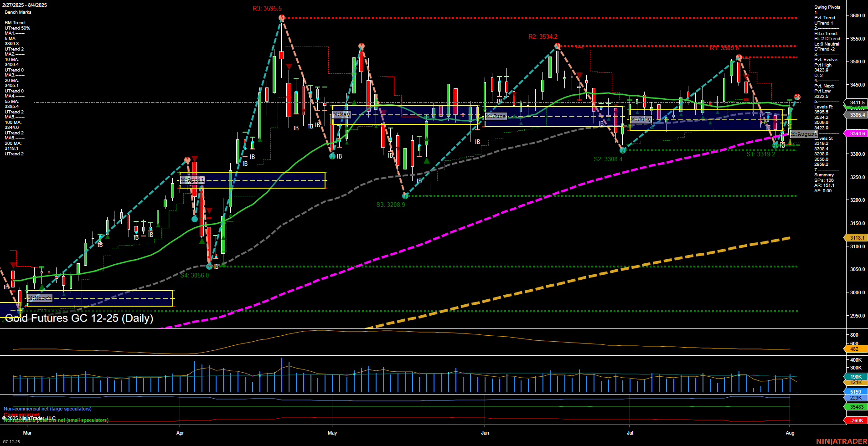Select the GC 12-25 tab
Image resolution: width=868 pixels, height=446 pixels.
pos(11,442)
